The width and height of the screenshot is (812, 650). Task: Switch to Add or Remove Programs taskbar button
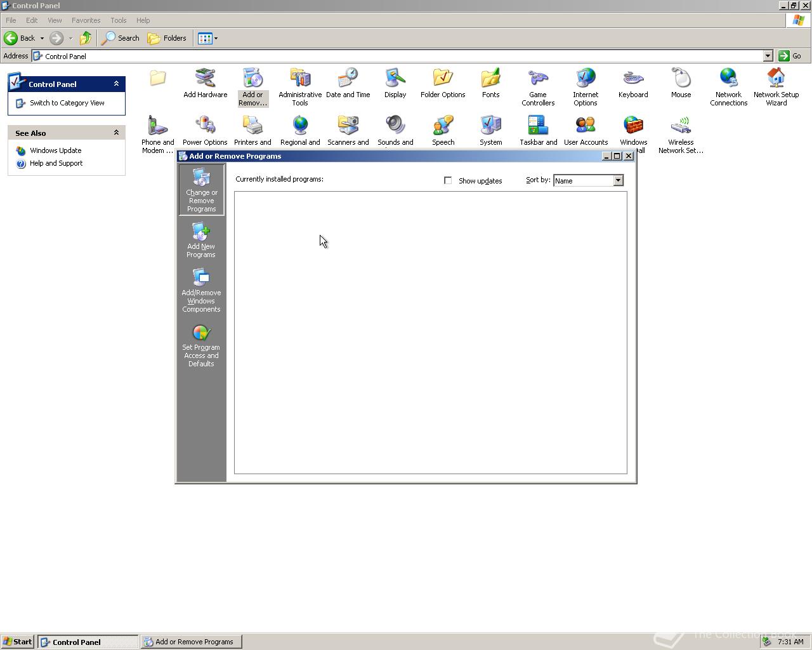click(191, 642)
